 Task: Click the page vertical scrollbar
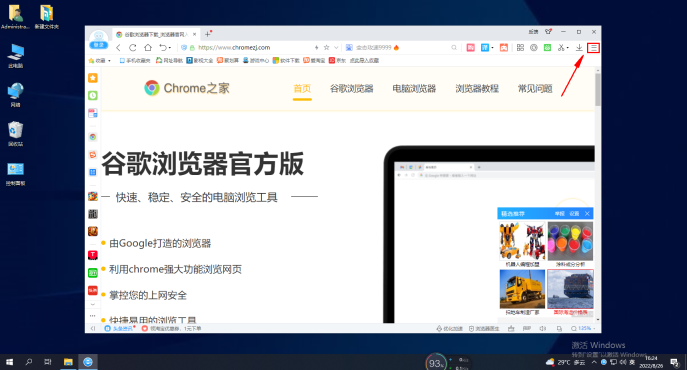click(x=598, y=90)
